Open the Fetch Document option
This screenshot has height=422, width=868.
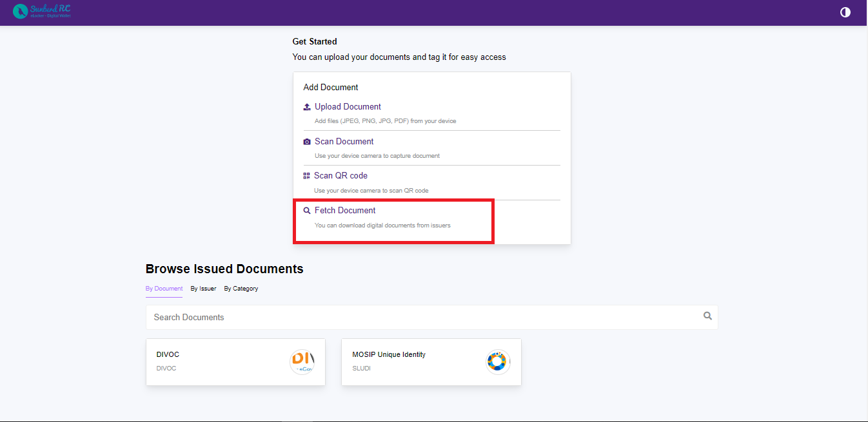[345, 211]
